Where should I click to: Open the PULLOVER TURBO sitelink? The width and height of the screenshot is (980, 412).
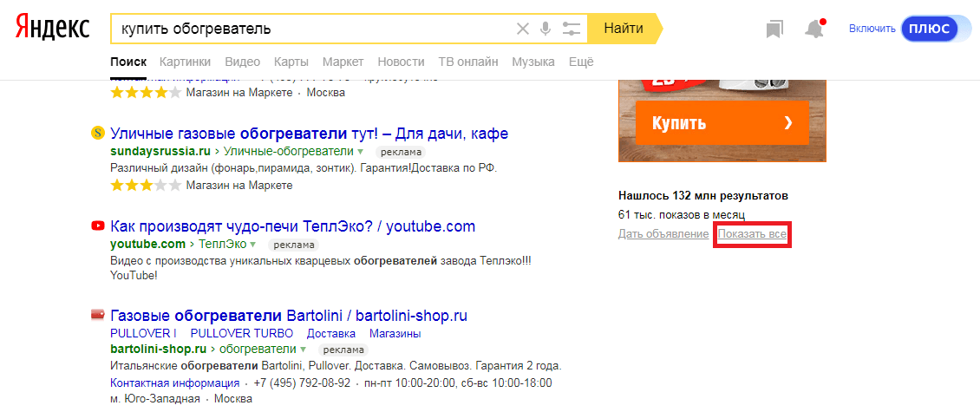(242, 333)
